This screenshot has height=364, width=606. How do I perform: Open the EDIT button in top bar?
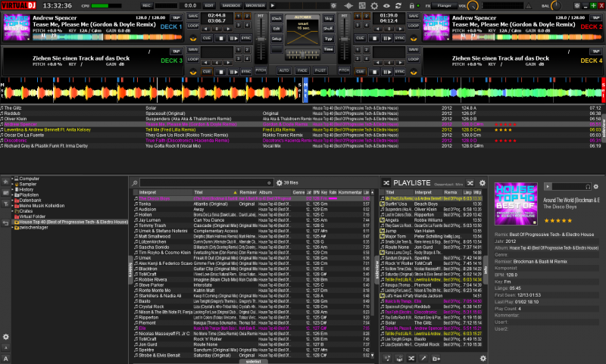(x=209, y=6)
